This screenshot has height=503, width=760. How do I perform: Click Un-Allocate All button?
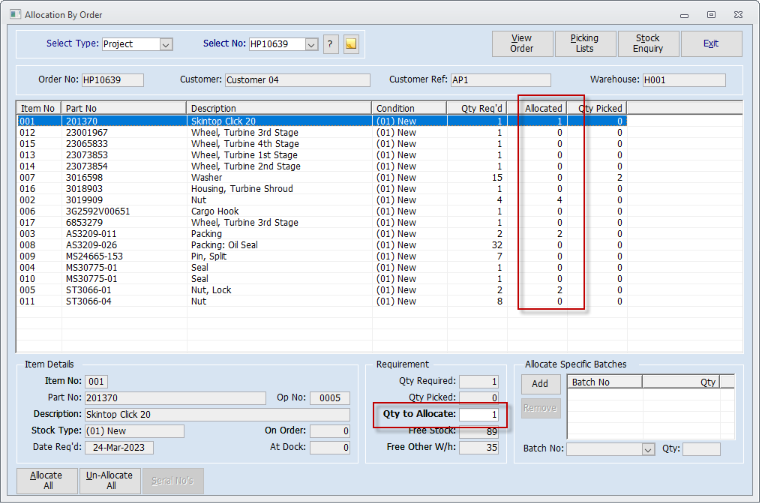[x=110, y=481]
